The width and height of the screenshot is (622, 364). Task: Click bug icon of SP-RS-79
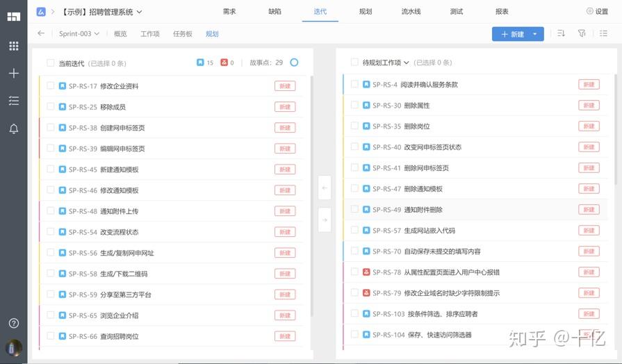coord(366,293)
